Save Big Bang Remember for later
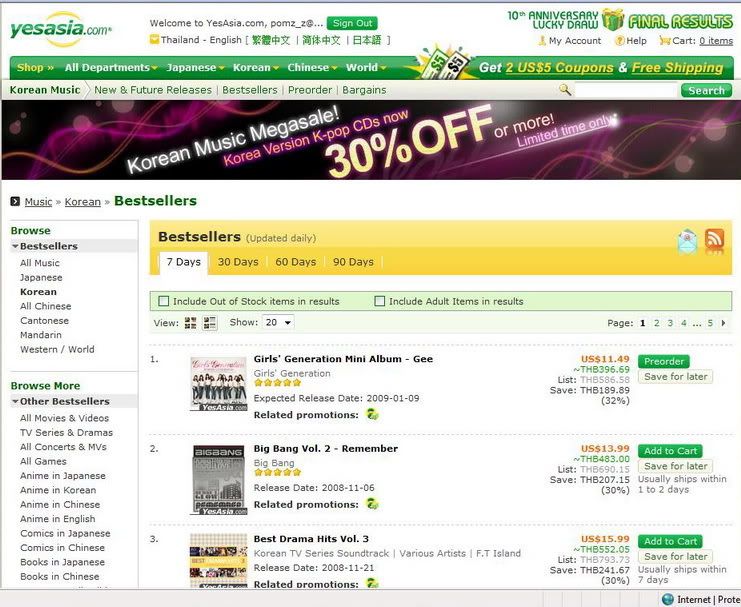 pos(675,466)
